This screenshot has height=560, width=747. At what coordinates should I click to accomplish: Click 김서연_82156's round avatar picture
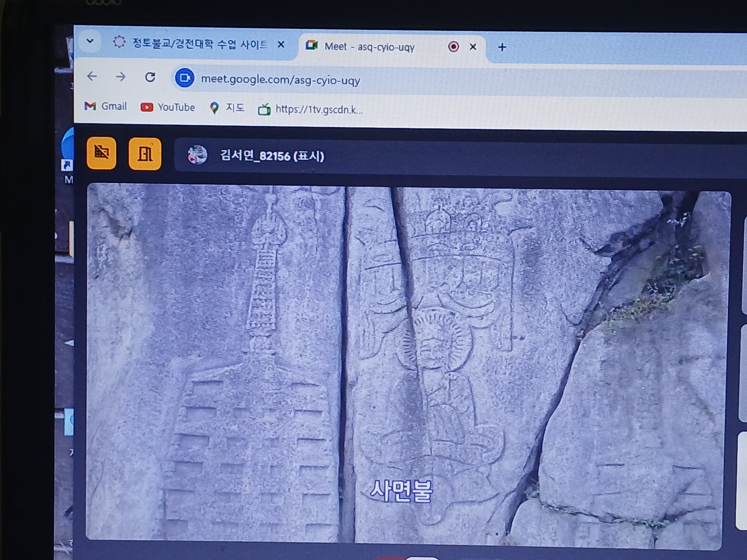pos(197,155)
